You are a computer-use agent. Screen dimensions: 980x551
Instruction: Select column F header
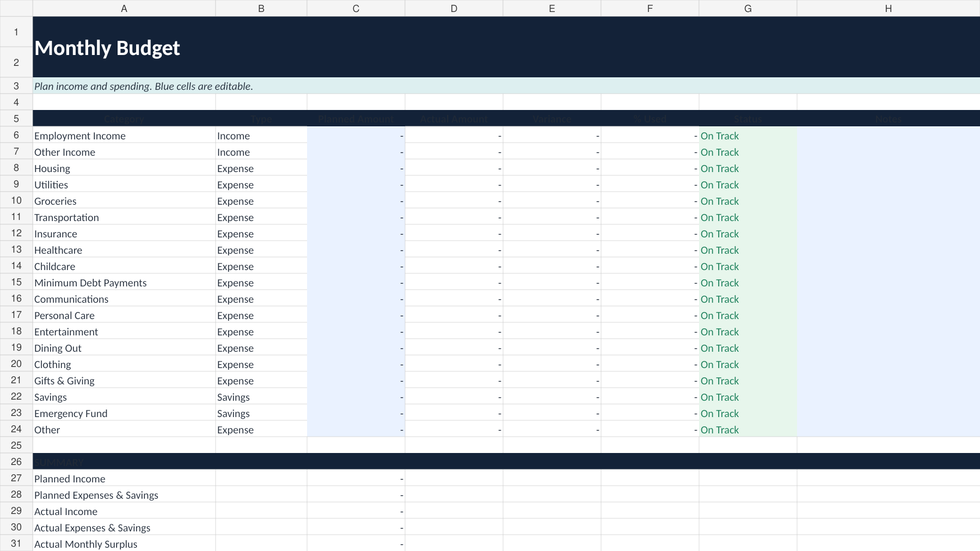pyautogui.click(x=650, y=8)
